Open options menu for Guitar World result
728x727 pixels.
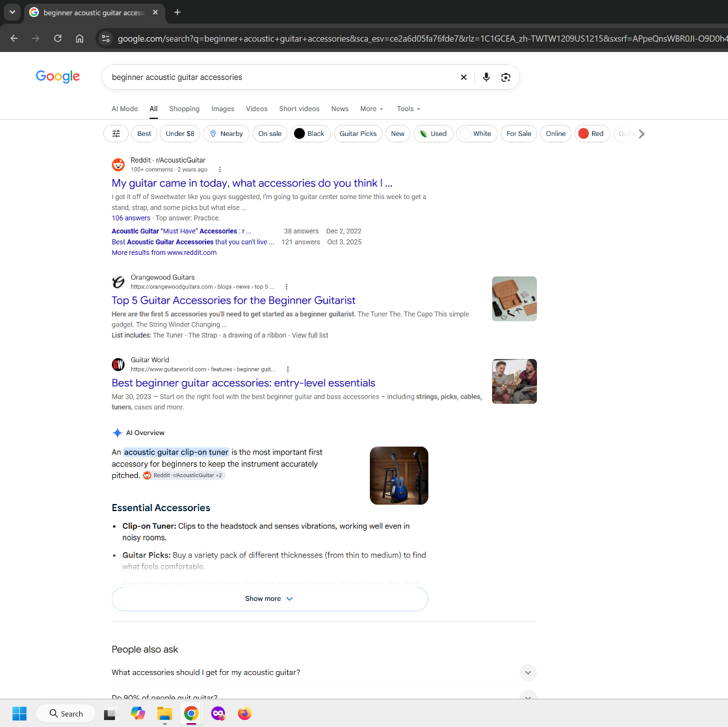click(288, 369)
